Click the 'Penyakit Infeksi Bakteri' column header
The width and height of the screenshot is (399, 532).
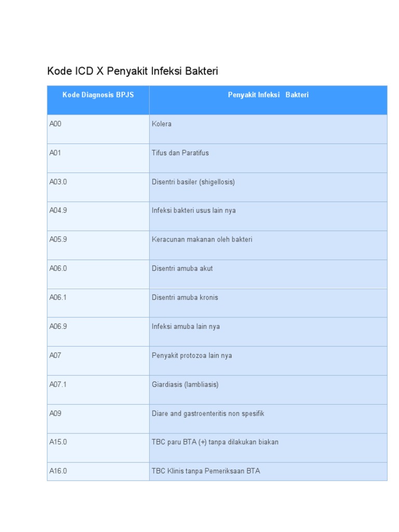[x=268, y=95]
